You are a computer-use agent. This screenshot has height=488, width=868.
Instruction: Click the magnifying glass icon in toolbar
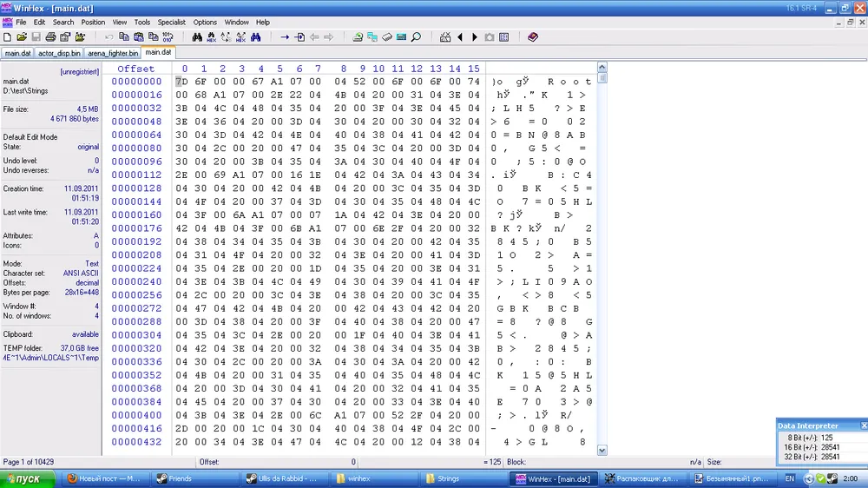coord(416,37)
